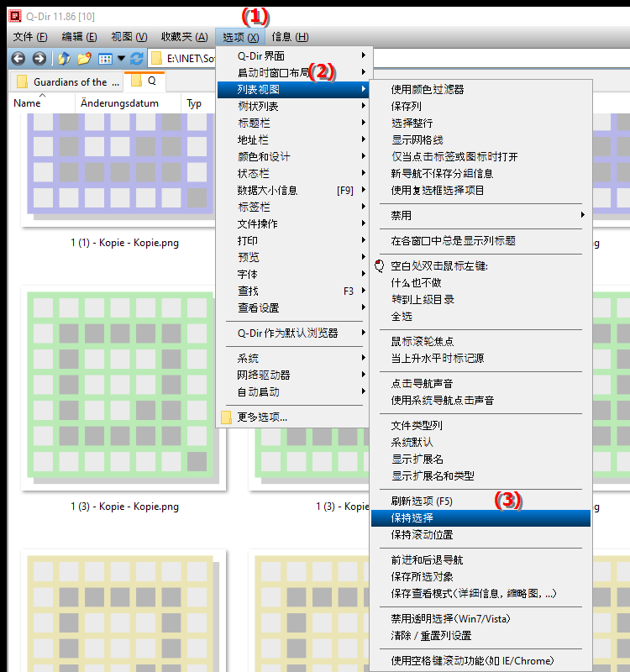
Task: Sort by the Typ column header
Action: 198,103
